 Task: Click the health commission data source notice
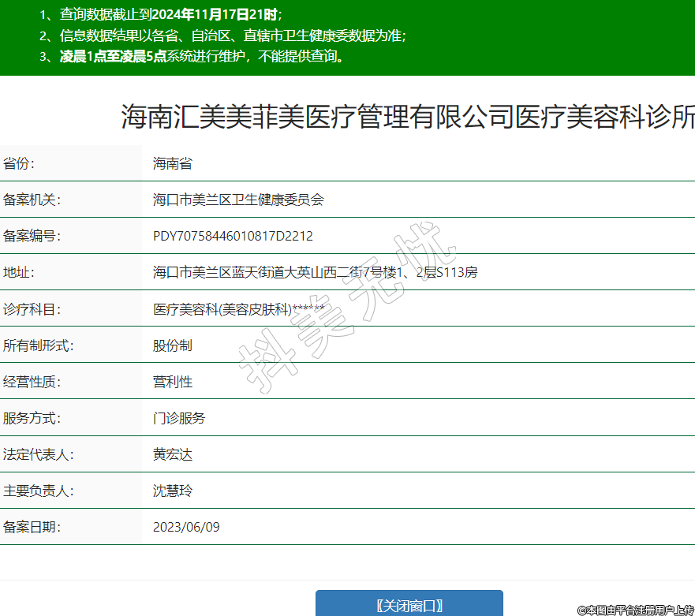point(223,35)
